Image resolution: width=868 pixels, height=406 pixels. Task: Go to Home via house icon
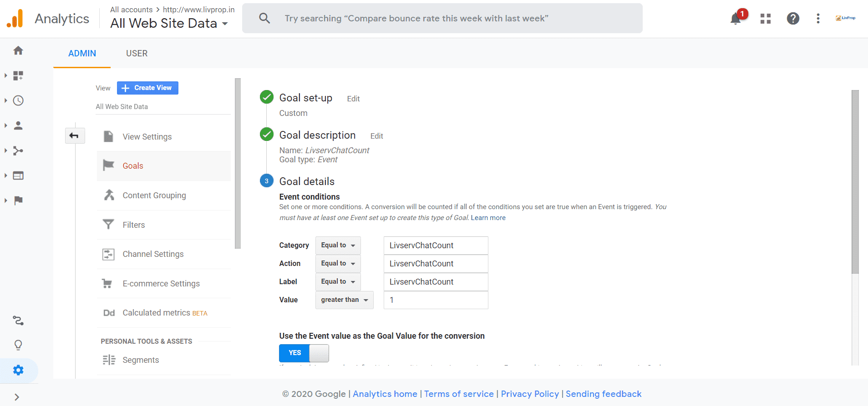(18, 50)
